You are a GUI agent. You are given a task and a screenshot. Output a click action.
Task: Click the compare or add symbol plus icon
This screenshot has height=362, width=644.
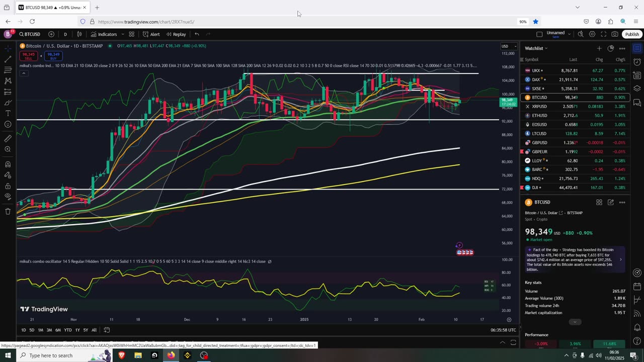(x=51, y=34)
